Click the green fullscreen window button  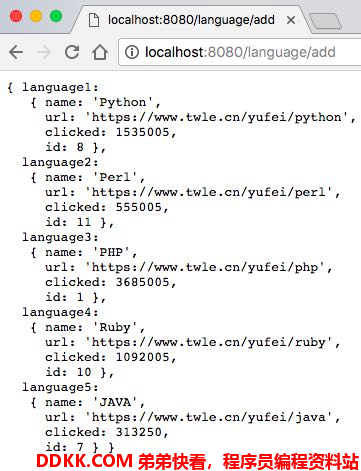coord(56,16)
